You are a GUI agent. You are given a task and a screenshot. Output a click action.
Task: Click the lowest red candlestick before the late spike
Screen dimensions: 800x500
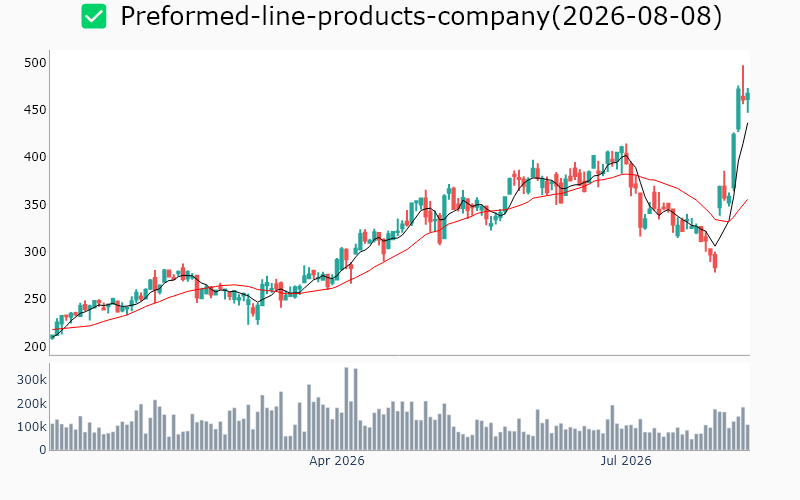click(715, 262)
